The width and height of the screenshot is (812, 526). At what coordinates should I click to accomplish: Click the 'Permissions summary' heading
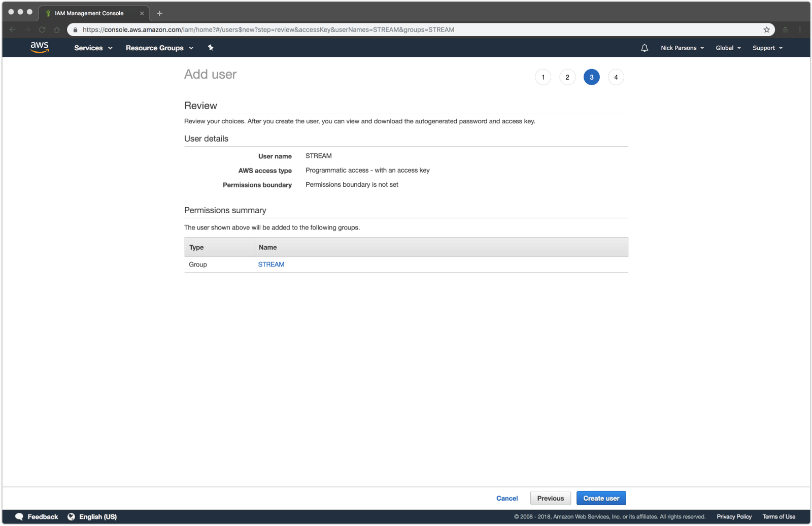click(x=225, y=210)
